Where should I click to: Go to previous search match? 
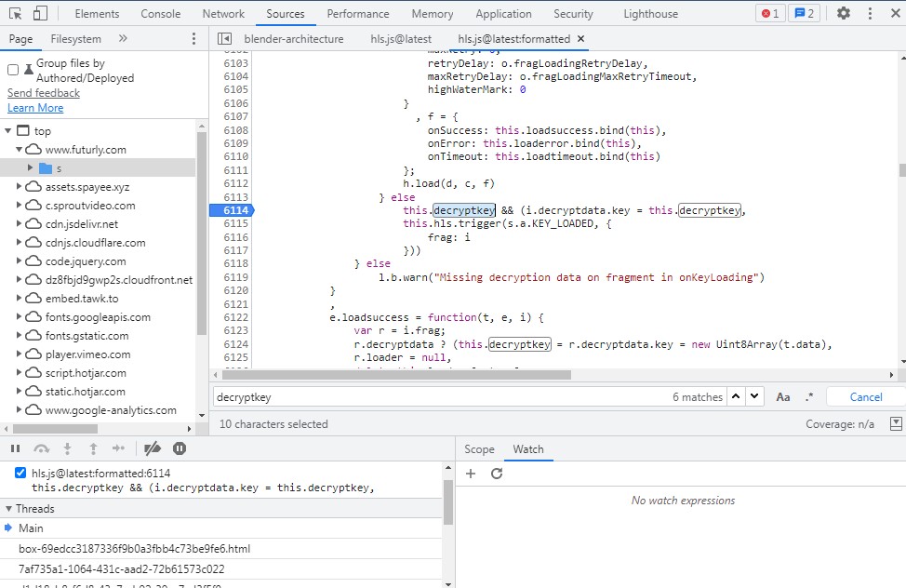736,397
